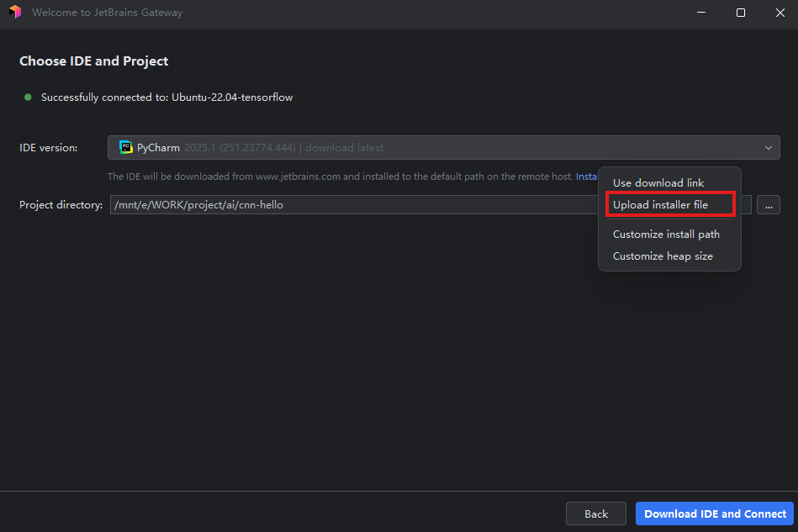Close the JetBrains Gateway window

[780, 13]
